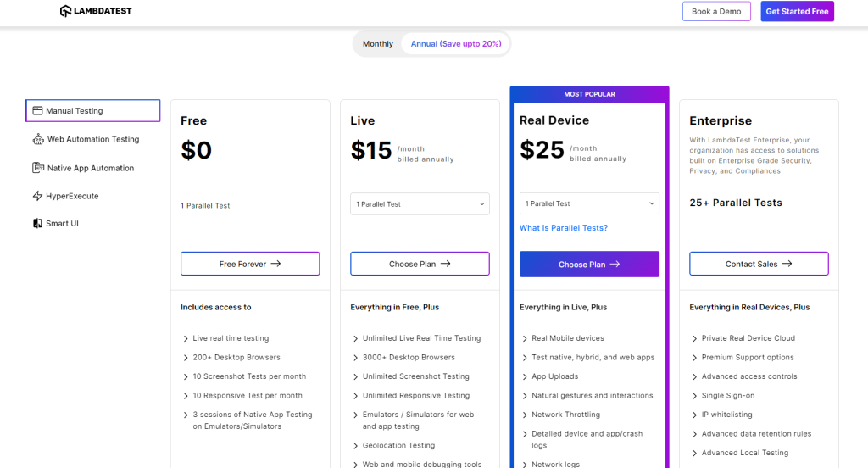
Task: Click the Web Automation Testing robot icon
Action: pos(37,140)
